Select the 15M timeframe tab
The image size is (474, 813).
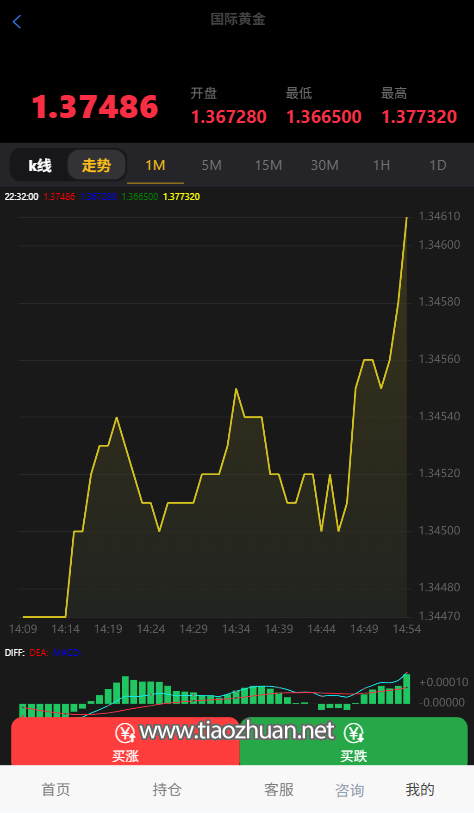click(268, 165)
